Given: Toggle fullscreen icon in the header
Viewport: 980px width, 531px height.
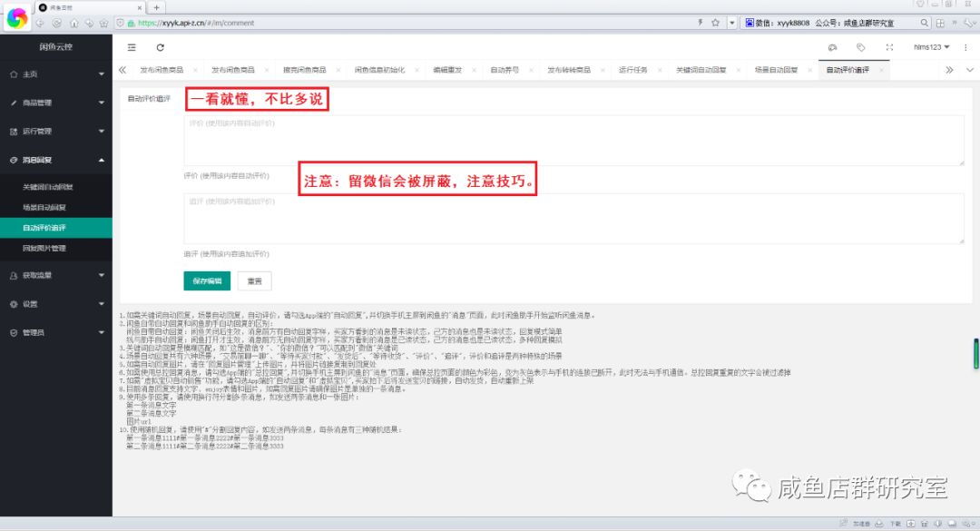Looking at the screenshot, I should (889, 47).
